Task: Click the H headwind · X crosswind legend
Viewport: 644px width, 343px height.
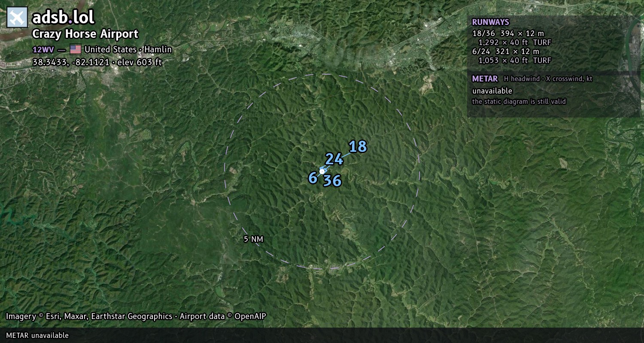Action: 548,79
